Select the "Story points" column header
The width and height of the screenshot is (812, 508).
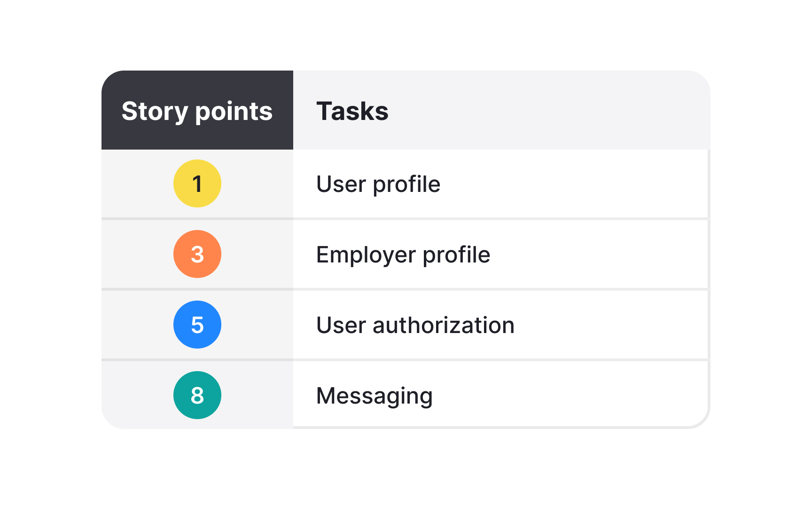[x=197, y=111]
